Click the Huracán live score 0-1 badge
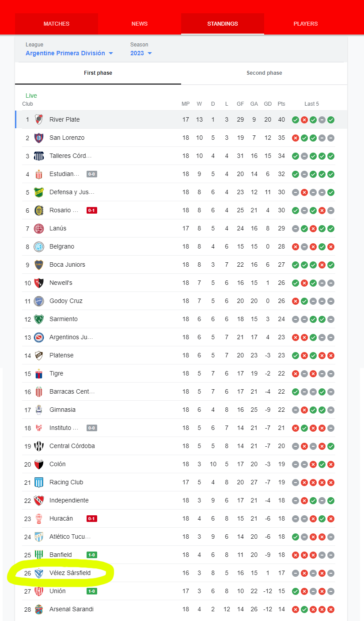The height and width of the screenshot is (621, 364). (92, 518)
